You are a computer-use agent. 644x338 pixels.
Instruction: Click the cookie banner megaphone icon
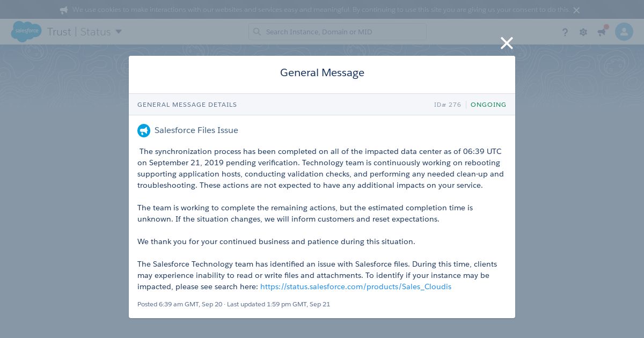coord(64,10)
